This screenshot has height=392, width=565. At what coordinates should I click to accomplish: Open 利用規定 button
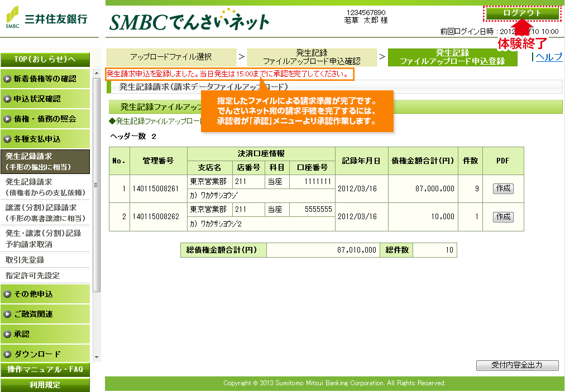point(45,385)
